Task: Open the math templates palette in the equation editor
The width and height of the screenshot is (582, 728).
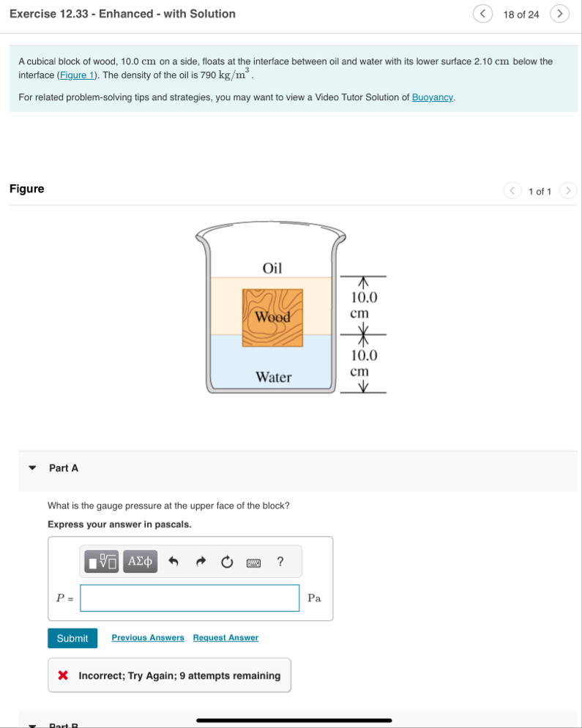Action: point(100,561)
